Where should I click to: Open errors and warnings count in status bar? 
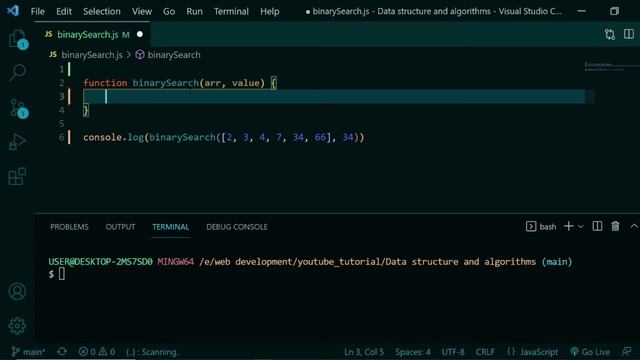click(x=97, y=352)
